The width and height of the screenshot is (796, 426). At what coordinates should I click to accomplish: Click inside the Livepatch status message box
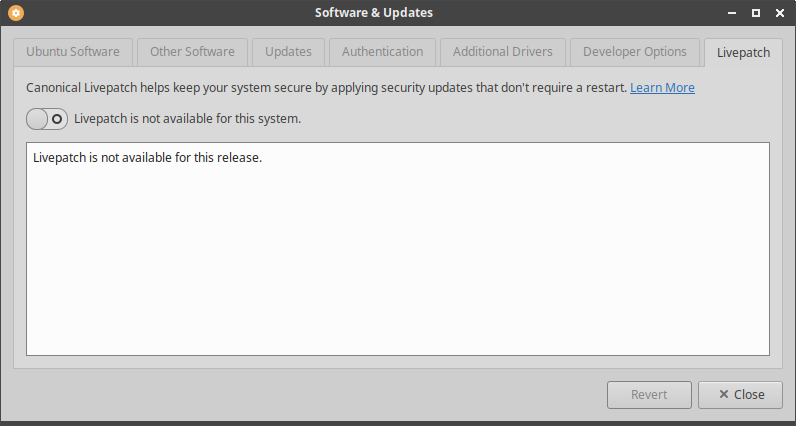click(x=397, y=260)
